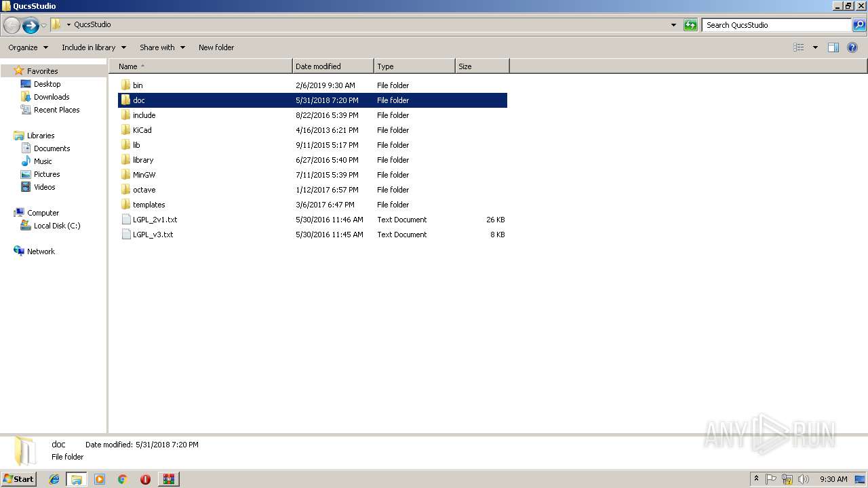Show hidden tray icons arrow
Screen dimensions: 868x488
[756, 479]
